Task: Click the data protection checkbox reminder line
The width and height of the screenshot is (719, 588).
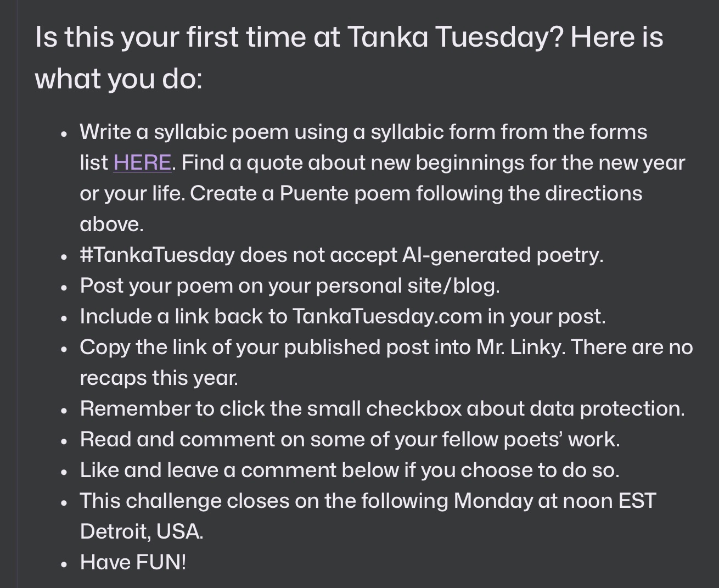Action: pos(382,409)
